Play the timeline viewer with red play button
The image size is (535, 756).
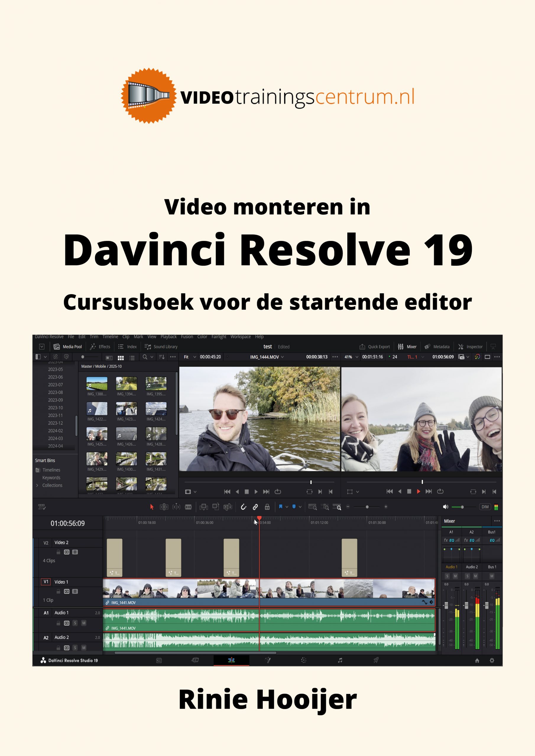418,491
